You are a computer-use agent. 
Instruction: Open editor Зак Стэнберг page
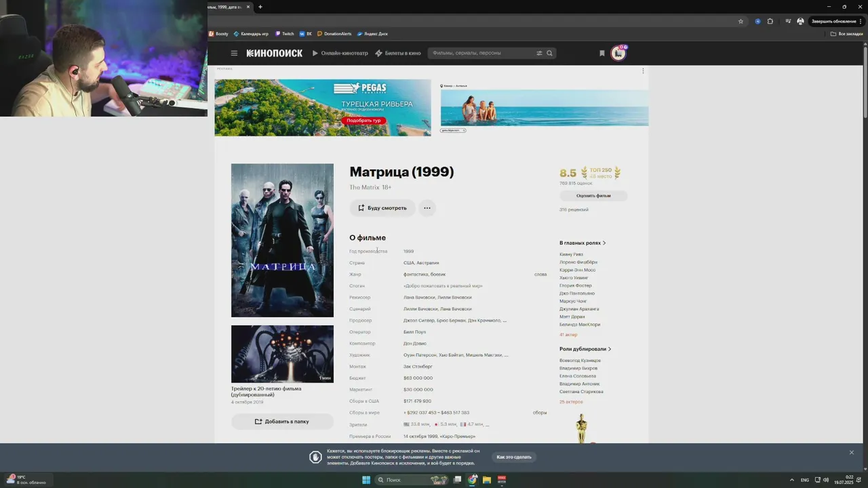(x=418, y=367)
